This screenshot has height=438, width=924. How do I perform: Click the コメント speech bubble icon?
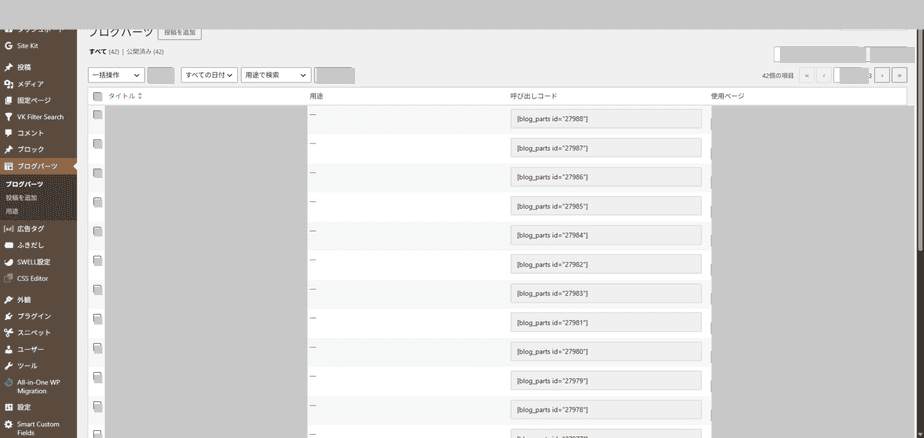pos(8,133)
